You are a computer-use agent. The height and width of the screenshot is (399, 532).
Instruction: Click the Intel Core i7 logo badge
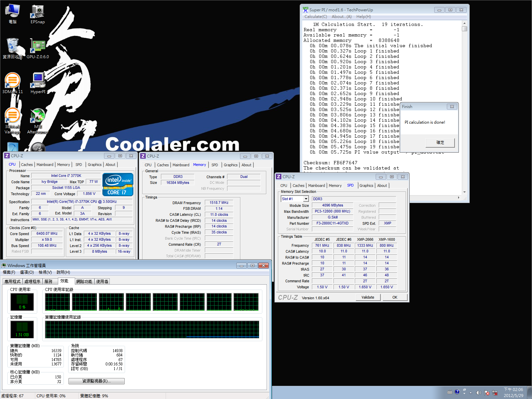coord(118,185)
